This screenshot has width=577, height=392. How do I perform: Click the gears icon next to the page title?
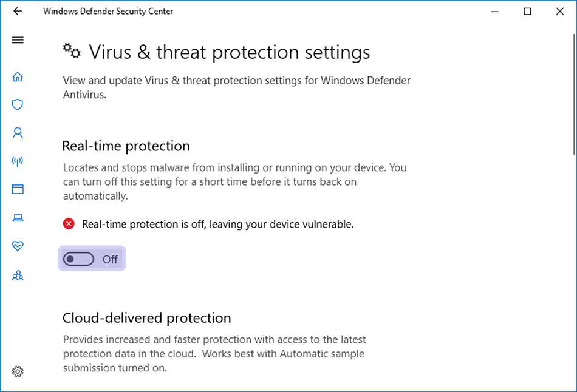71,51
